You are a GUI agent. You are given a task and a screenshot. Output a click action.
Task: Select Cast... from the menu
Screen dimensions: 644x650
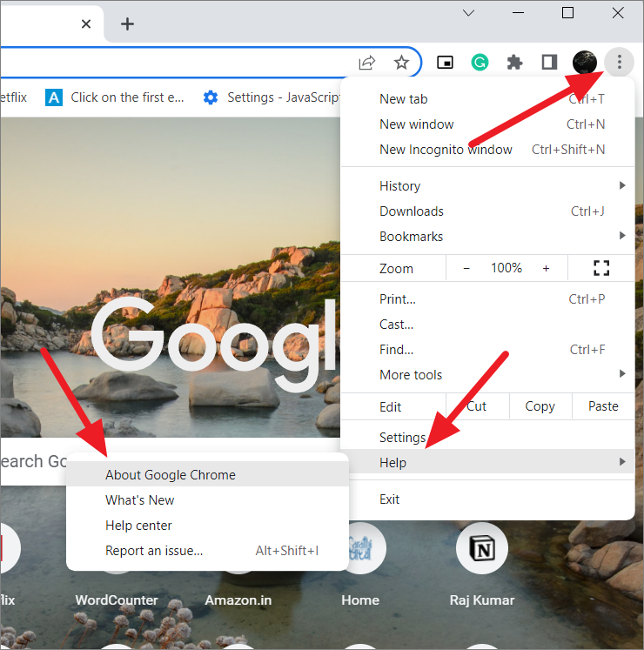pyautogui.click(x=487, y=325)
